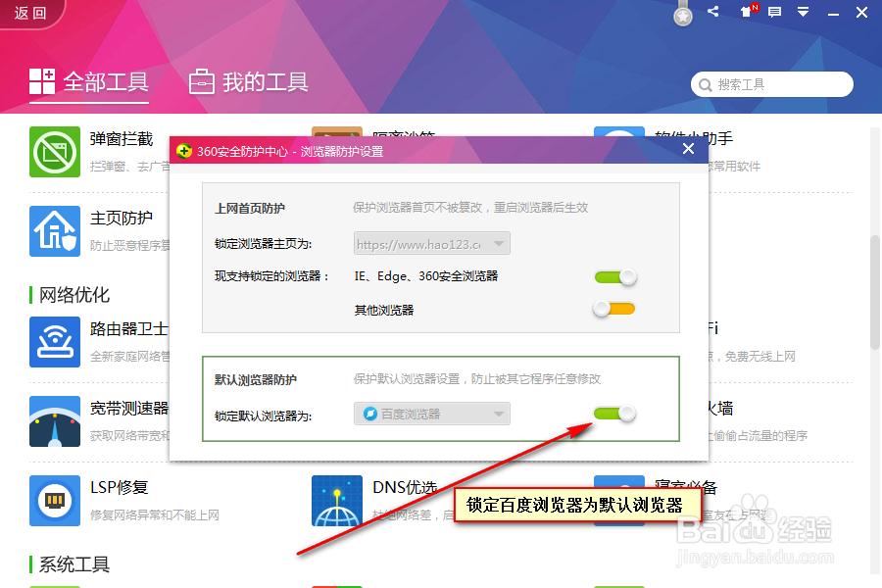Click the 网络优化 section heading
The width and height of the screenshot is (882, 588).
(x=74, y=295)
